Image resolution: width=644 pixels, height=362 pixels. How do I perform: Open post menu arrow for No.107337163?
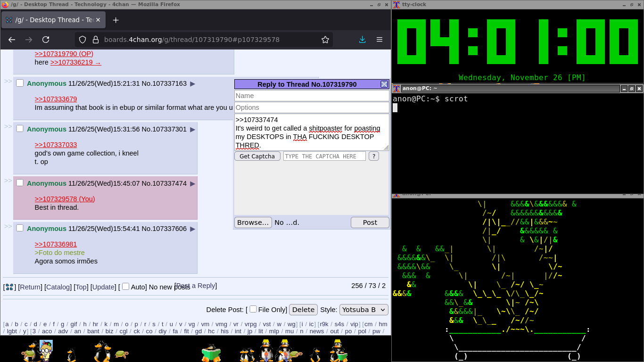[192, 84]
